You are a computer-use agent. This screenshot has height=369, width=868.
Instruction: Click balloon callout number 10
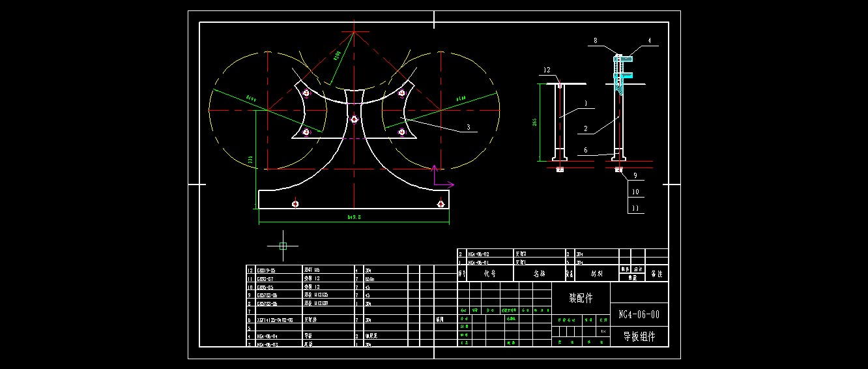pos(635,192)
